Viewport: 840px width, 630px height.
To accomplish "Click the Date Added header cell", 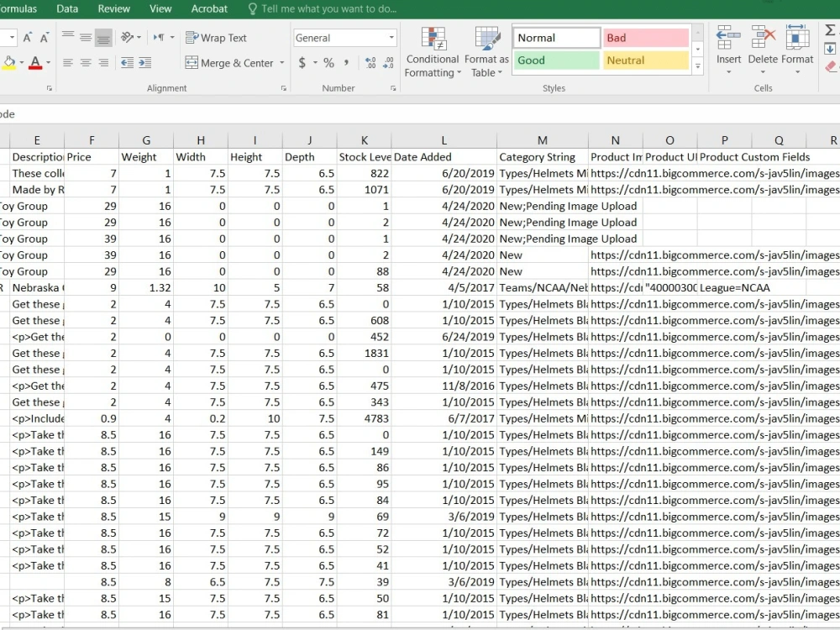I will coord(444,157).
